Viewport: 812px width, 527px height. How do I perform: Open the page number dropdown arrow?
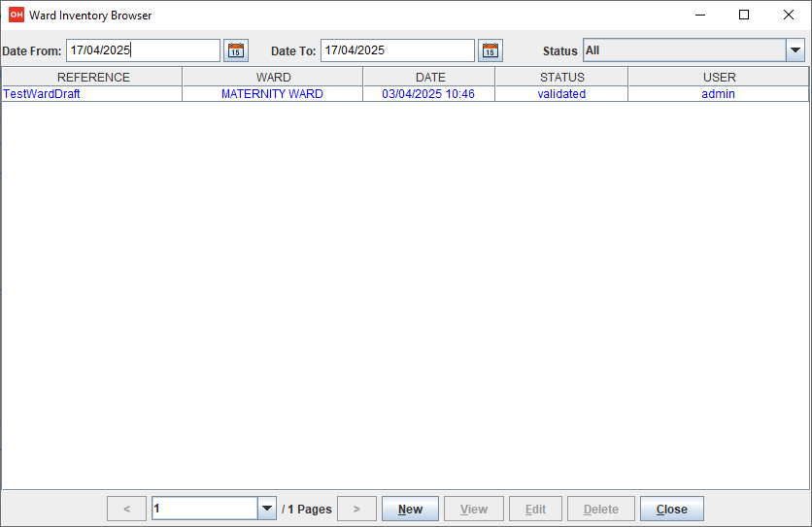pos(267,510)
